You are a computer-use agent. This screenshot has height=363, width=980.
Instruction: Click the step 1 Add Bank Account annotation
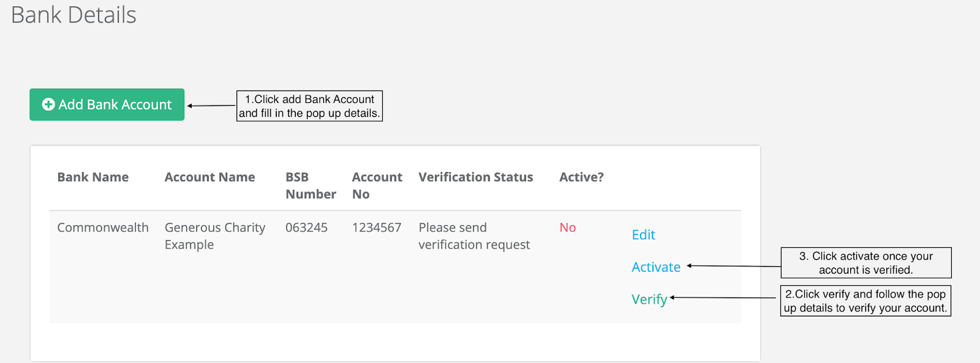point(309,106)
